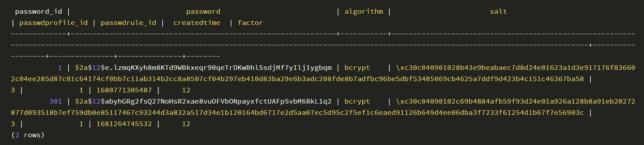
Task: Click the password column header
Action: [x=203, y=12]
